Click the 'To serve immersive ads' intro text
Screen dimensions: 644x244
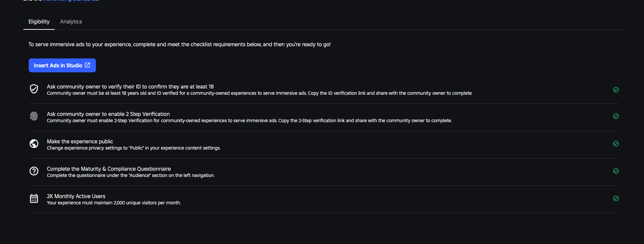tap(179, 44)
